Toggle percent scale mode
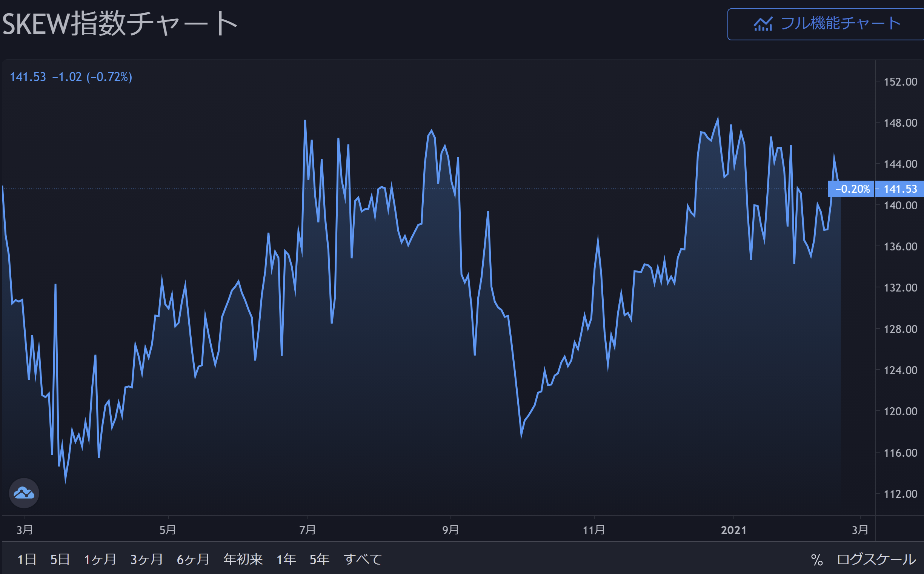The height and width of the screenshot is (574, 924). pyautogui.click(x=816, y=560)
